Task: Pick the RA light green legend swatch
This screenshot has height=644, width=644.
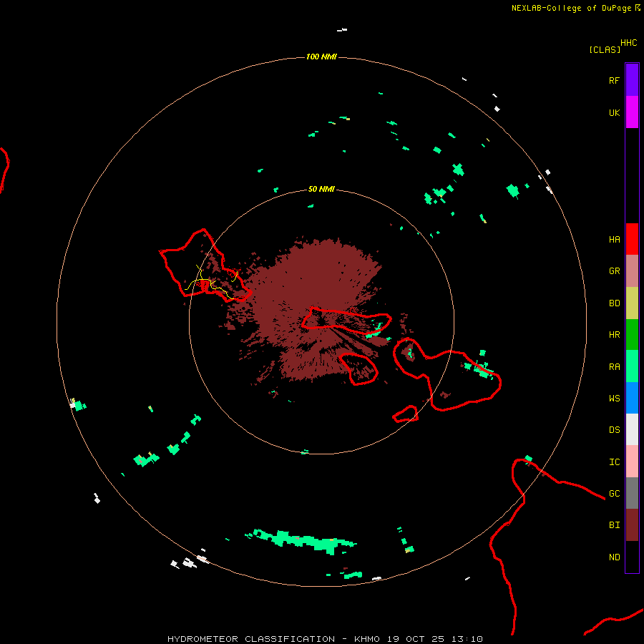Action: (632, 366)
